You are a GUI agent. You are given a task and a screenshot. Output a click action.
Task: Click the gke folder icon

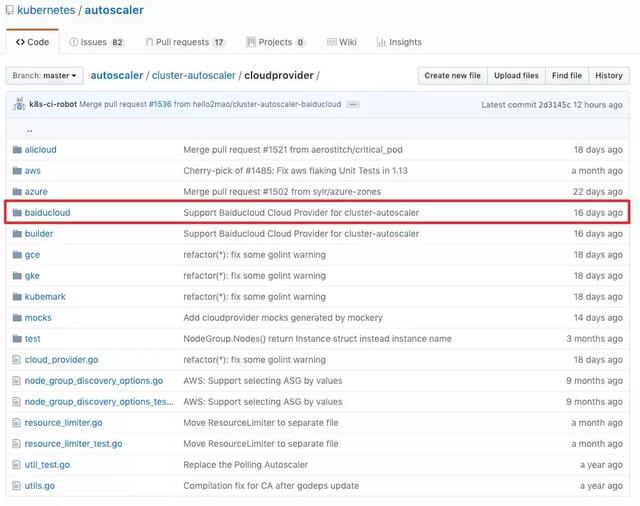17,276
